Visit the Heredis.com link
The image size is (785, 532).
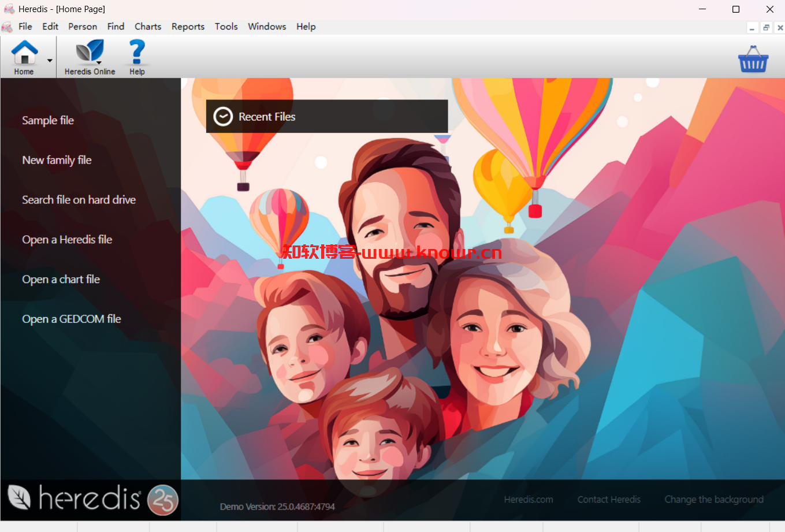[x=529, y=500]
